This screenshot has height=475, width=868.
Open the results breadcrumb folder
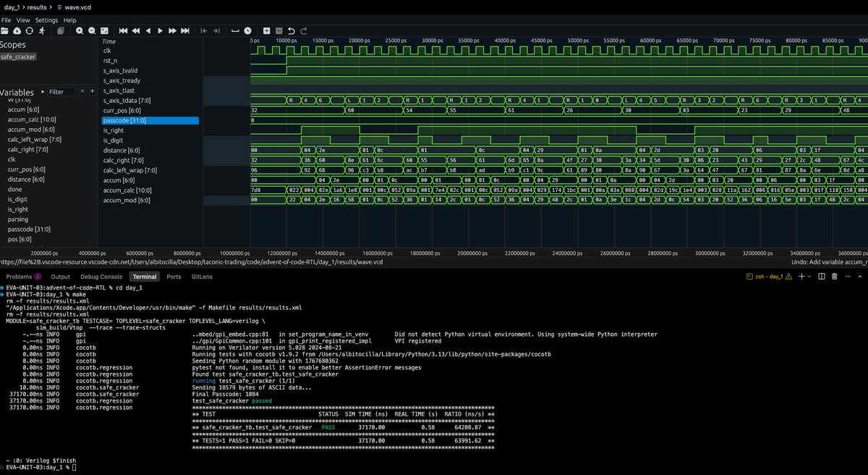point(38,7)
